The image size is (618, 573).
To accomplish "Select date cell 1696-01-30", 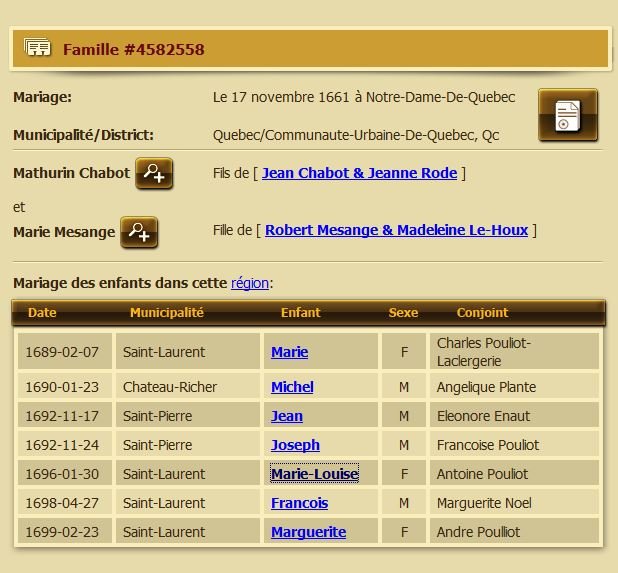I will 65,473.
